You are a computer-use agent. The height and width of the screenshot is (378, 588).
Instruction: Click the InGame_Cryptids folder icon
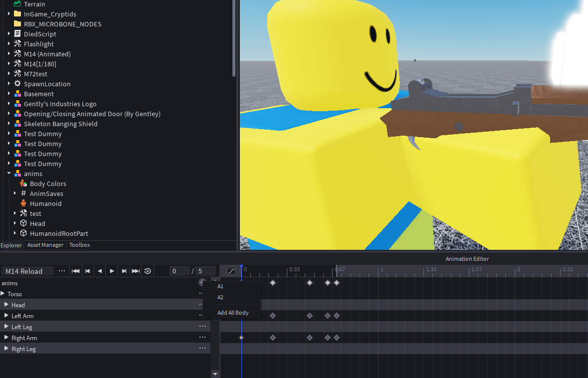tap(17, 14)
